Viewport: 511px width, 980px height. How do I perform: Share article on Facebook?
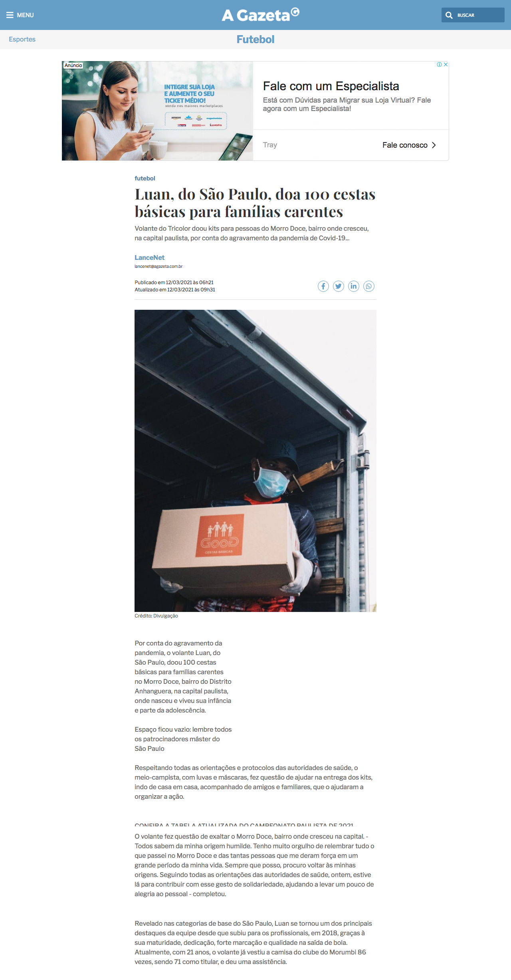click(x=323, y=286)
